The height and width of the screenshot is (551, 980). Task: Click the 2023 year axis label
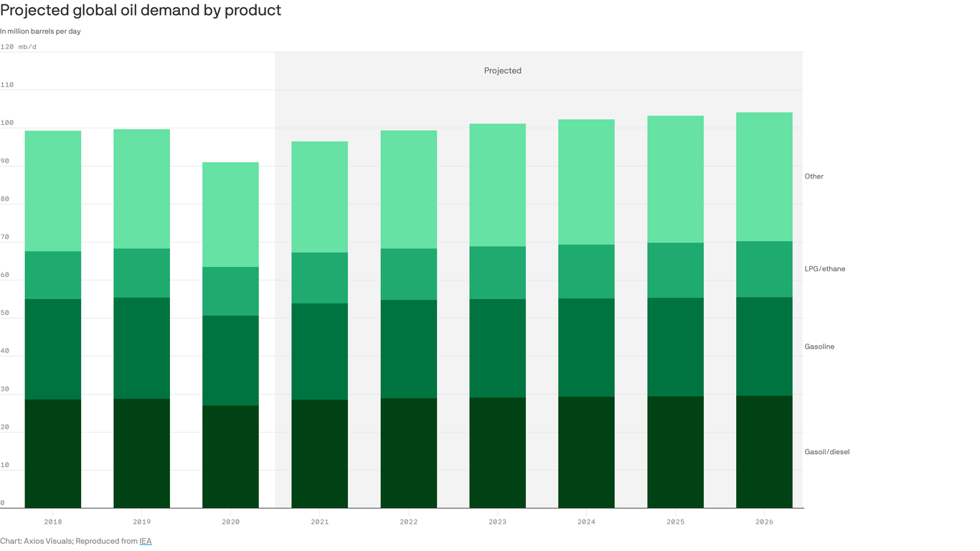click(x=497, y=522)
